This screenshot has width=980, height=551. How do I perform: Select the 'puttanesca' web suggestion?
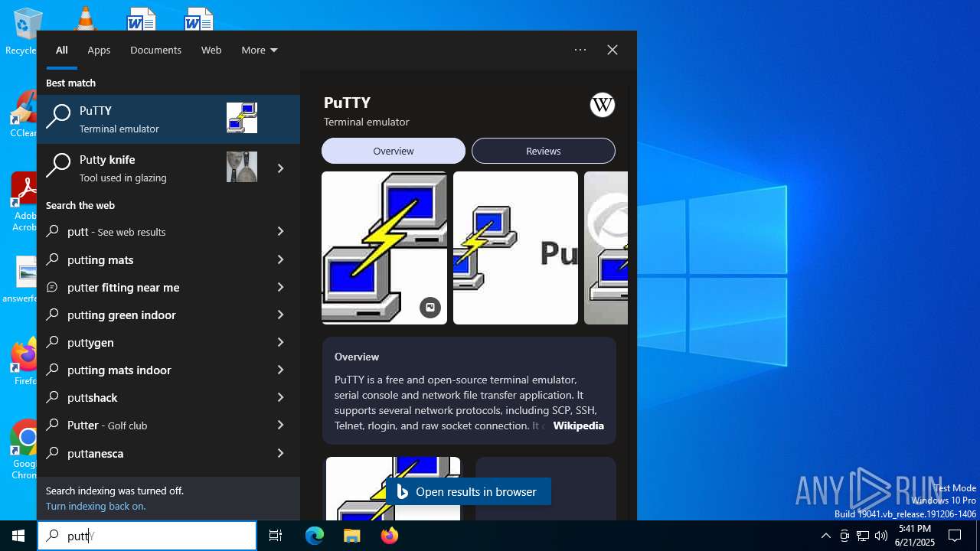point(168,453)
